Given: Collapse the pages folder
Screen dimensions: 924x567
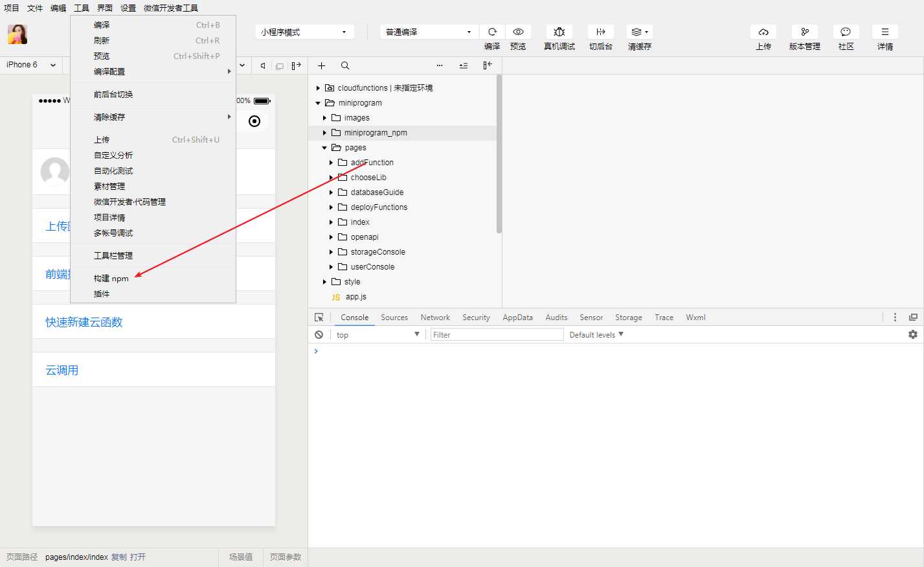Looking at the screenshot, I should tap(324, 148).
